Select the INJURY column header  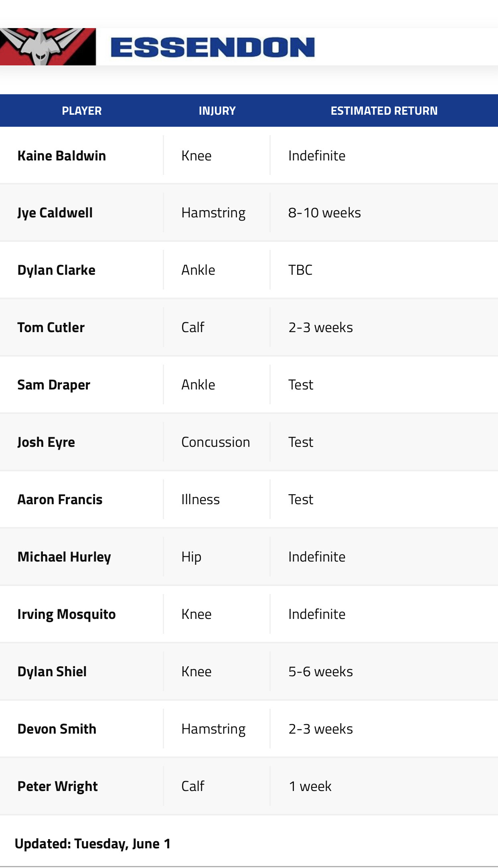[217, 111]
